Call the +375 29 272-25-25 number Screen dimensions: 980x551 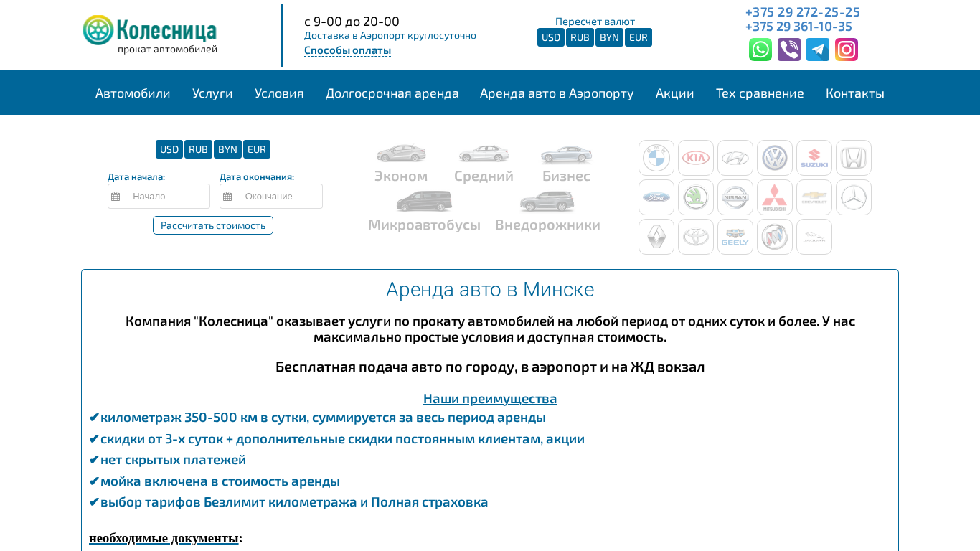803,11
